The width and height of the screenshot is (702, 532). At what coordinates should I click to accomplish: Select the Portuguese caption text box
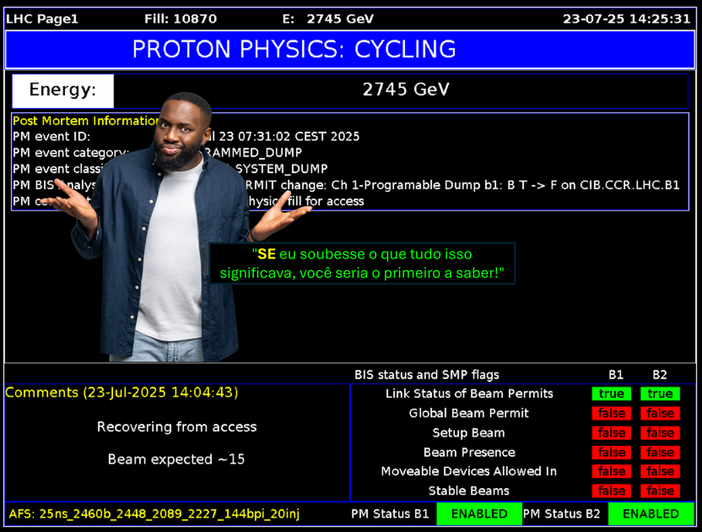(x=361, y=264)
